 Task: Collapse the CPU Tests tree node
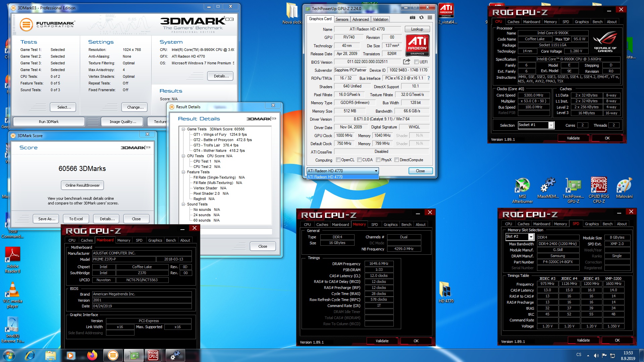(x=183, y=156)
